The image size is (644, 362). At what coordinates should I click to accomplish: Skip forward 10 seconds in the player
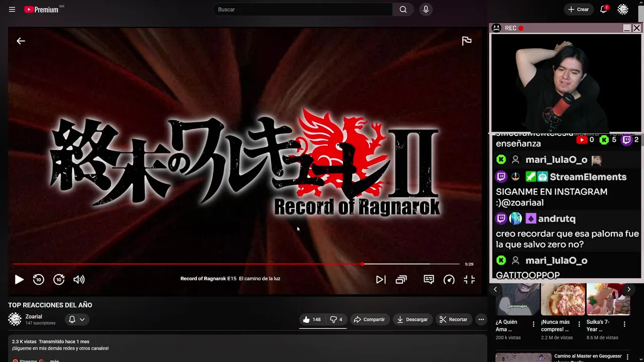pyautogui.click(x=59, y=280)
